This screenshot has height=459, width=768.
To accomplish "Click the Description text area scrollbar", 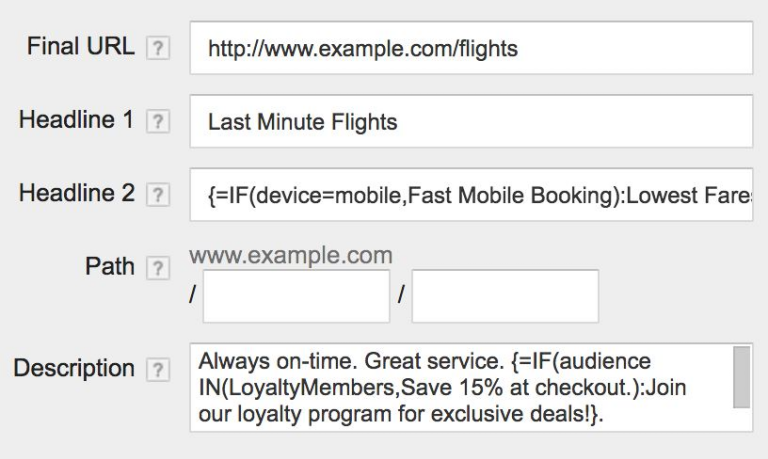I will click(741, 378).
